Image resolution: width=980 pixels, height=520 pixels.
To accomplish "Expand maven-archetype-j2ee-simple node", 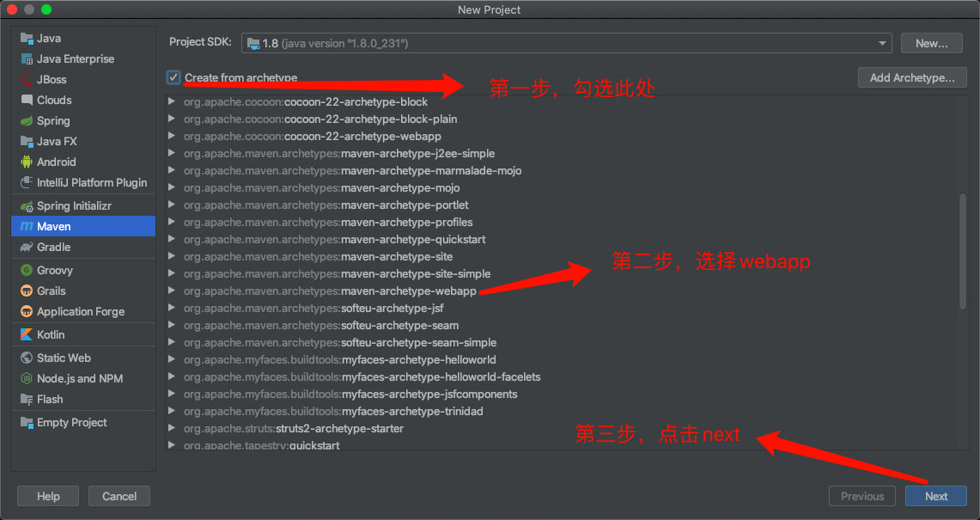I will 172,153.
